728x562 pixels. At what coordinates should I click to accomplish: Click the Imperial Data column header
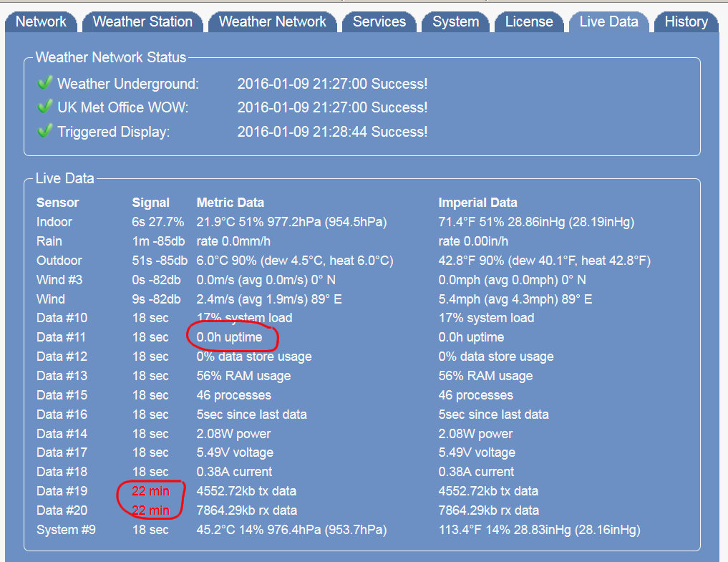point(477,203)
